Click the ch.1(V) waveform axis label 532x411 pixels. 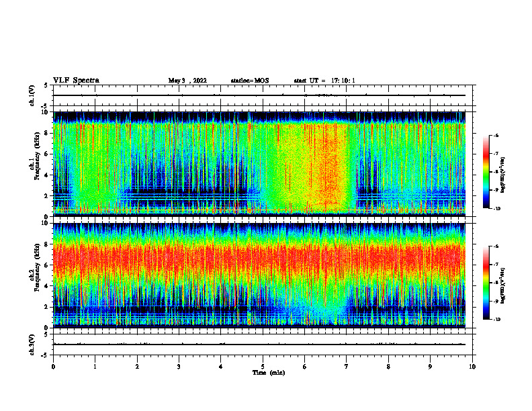click(x=32, y=95)
